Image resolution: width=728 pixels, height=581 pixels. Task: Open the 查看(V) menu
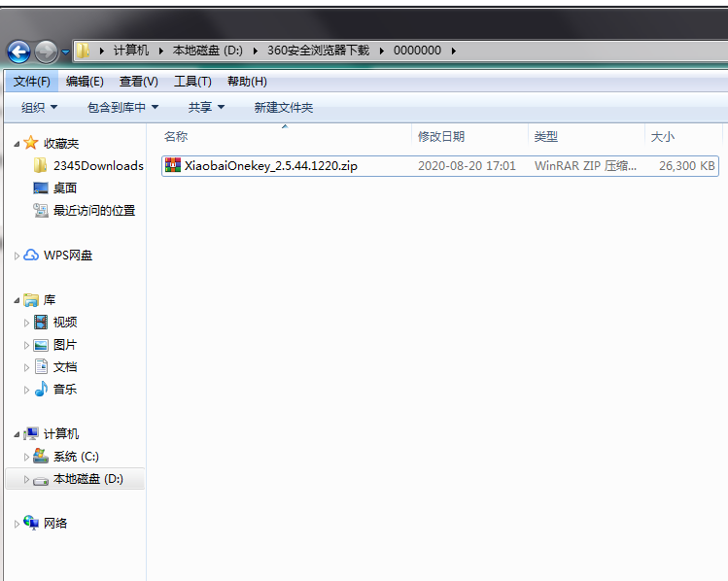(x=138, y=82)
